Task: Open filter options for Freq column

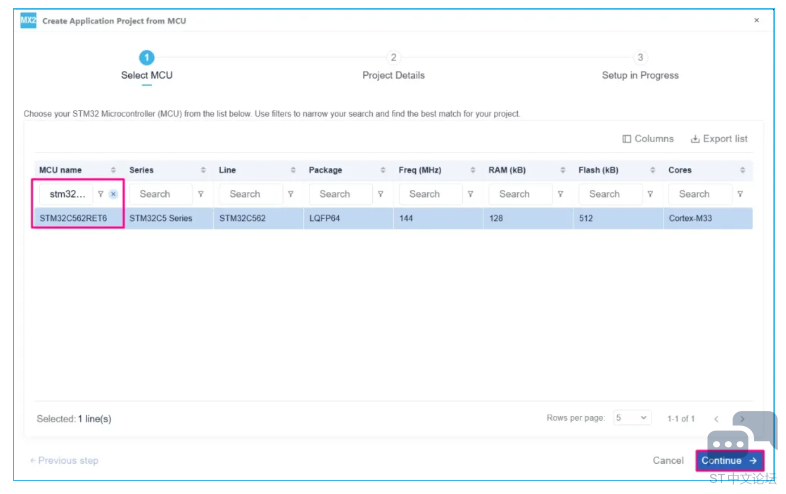Action: coord(470,194)
